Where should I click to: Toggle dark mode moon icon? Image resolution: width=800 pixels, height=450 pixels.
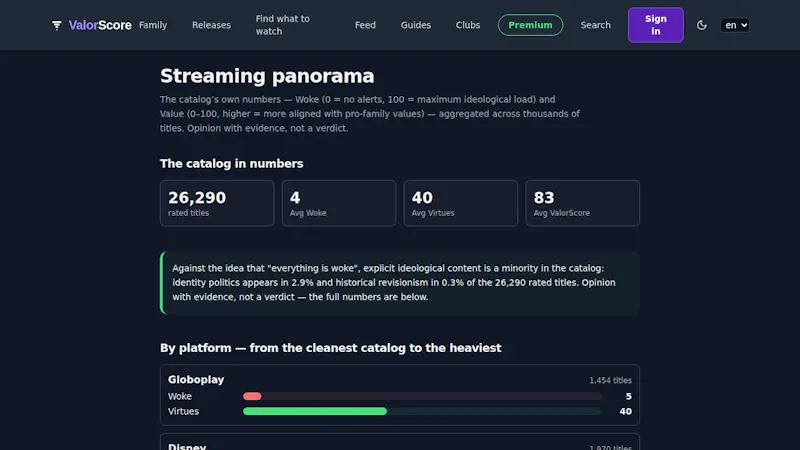(702, 25)
